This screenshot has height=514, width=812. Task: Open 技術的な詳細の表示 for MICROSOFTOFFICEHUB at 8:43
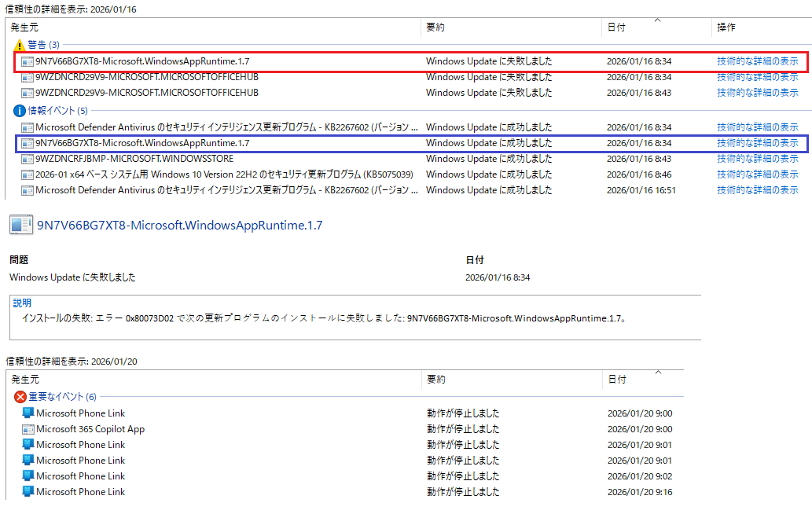[758, 93]
